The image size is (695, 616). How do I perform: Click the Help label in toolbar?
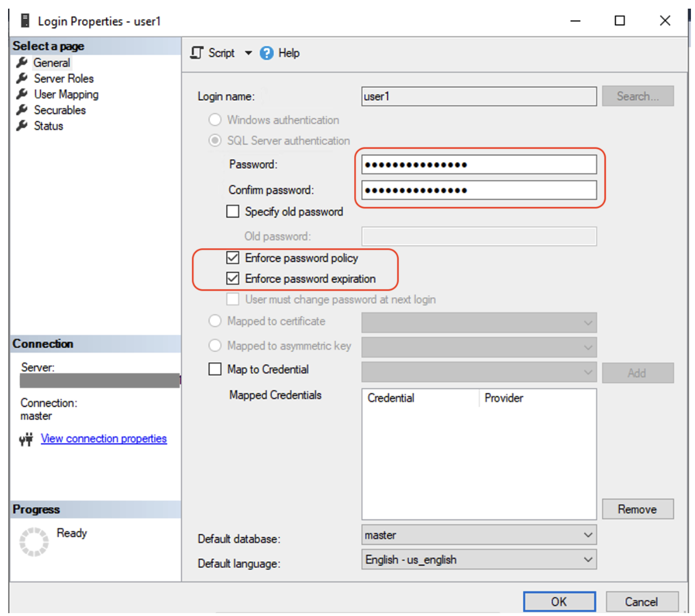tap(289, 53)
